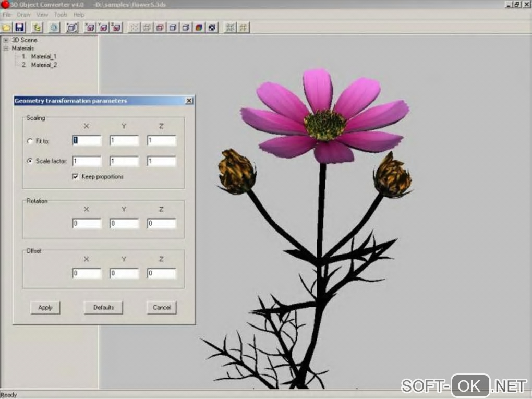
Task: Click the Scale factor Y field
Action: pos(124,161)
